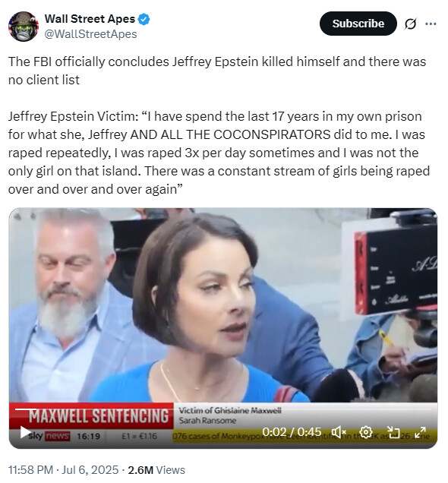Click the 2.6M Views count
This screenshot has width=448, height=483.
[156, 470]
